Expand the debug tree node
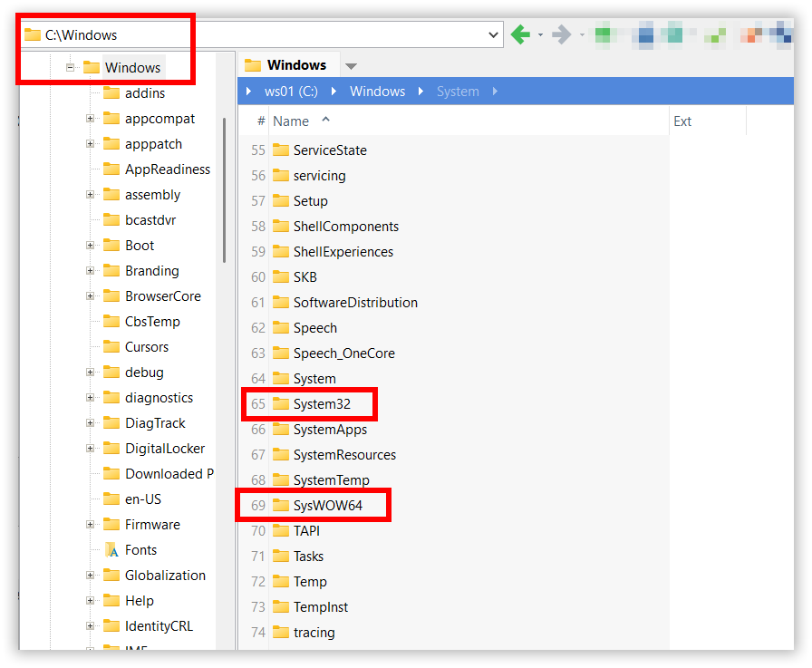This screenshot has height=668, width=812. pos(90,373)
